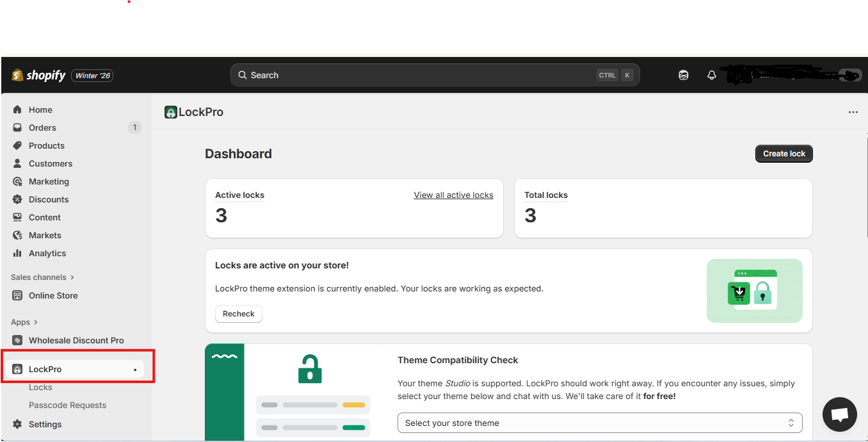Viewport: 868px width, 442px height.
Task: Click into the Search field
Action: pyautogui.click(x=416, y=75)
